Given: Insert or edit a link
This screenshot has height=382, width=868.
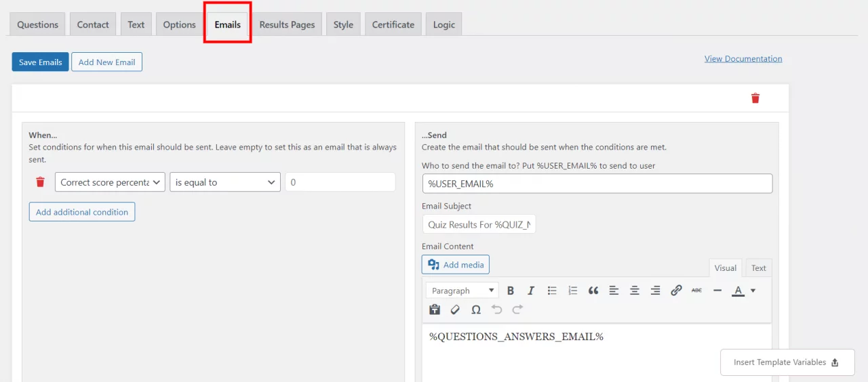Looking at the screenshot, I should [x=676, y=291].
